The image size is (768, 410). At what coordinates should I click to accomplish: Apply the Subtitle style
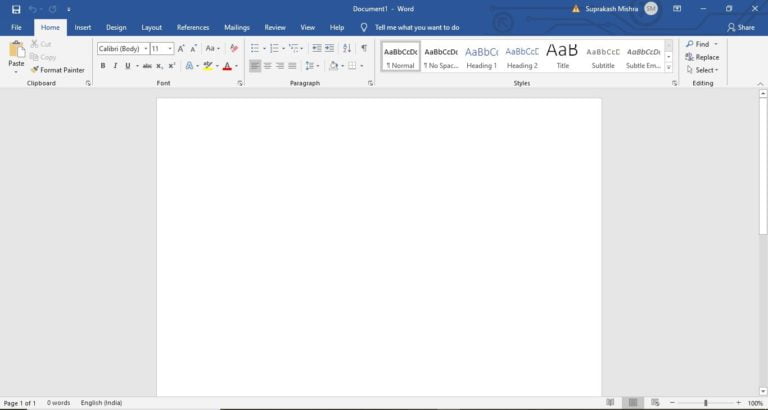point(603,57)
